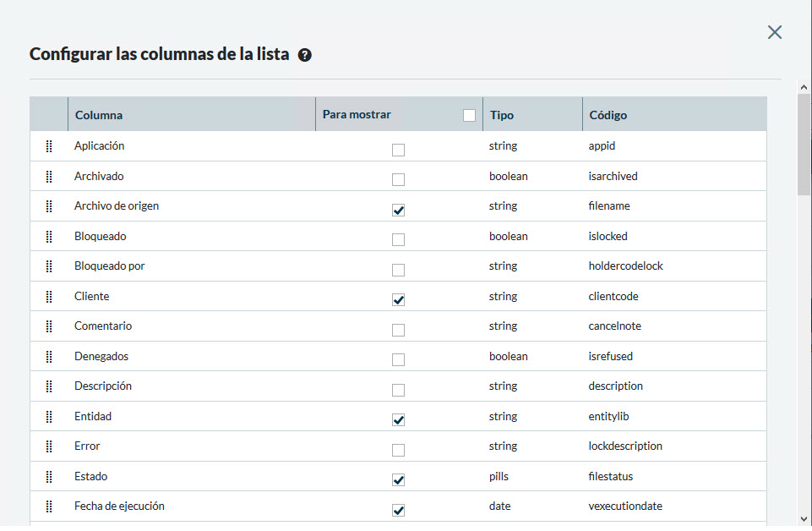Screen dimensions: 812x531
Task: Click drag handle for Archivo de origen row
Action: pos(49,206)
